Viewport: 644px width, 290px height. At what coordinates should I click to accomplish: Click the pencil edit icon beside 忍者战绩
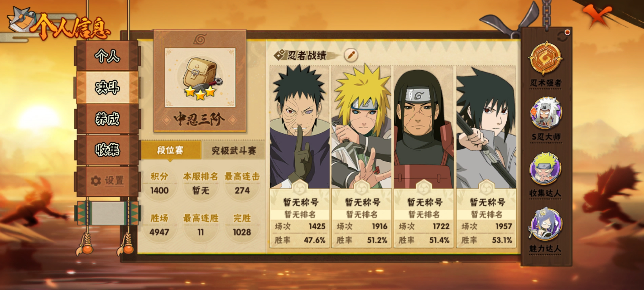(x=351, y=55)
